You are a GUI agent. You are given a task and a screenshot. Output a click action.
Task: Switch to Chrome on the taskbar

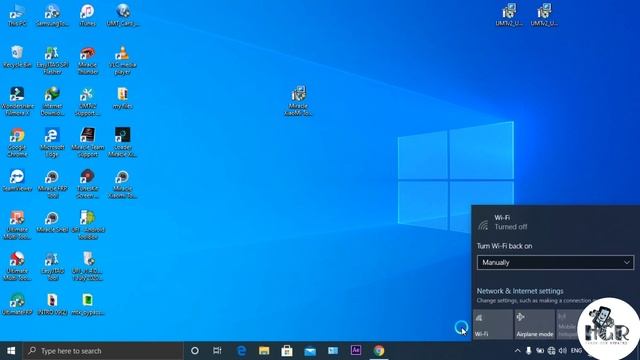tap(379, 351)
